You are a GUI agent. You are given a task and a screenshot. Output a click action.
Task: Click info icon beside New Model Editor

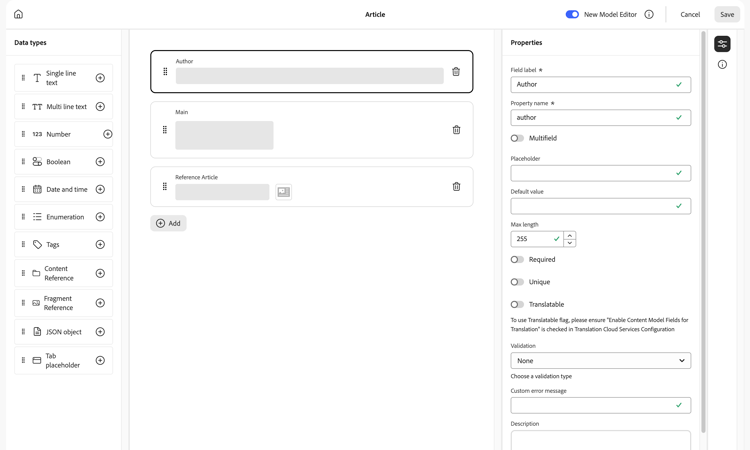649,15
